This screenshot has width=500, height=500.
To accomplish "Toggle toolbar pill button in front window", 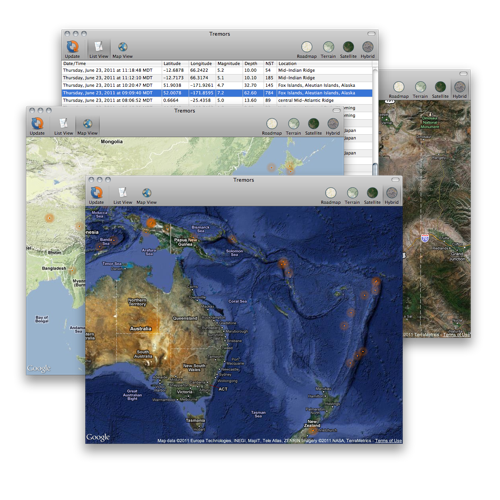I will (x=395, y=180).
